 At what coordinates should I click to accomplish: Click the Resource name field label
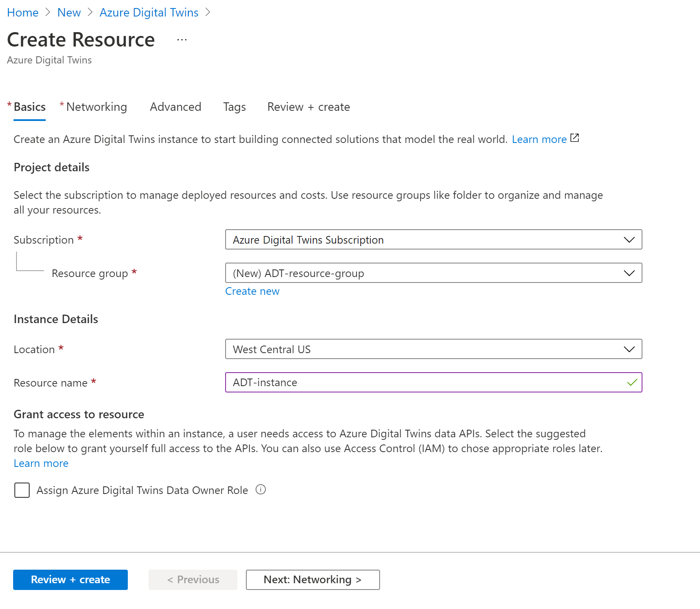pyautogui.click(x=51, y=383)
